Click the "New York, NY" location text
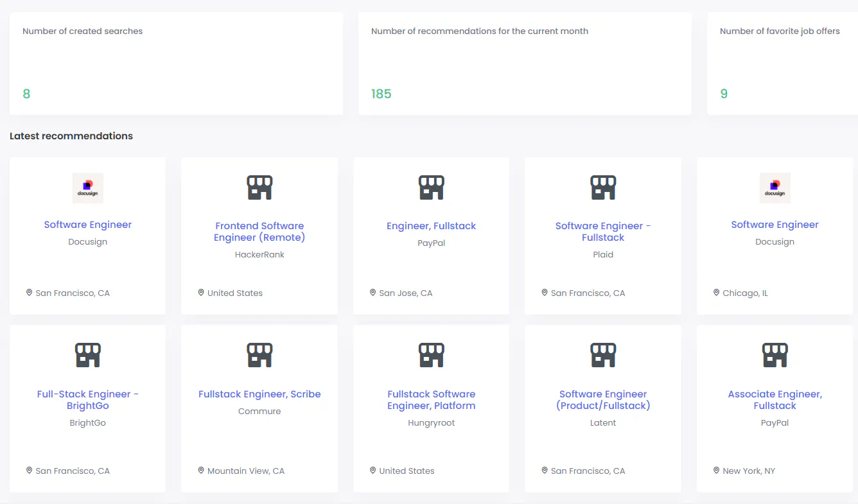 (749, 471)
